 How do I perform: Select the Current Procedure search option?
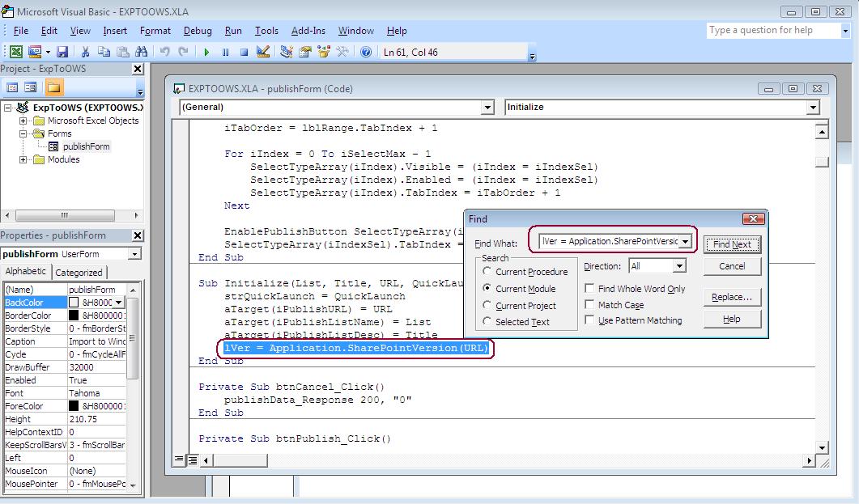click(487, 272)
